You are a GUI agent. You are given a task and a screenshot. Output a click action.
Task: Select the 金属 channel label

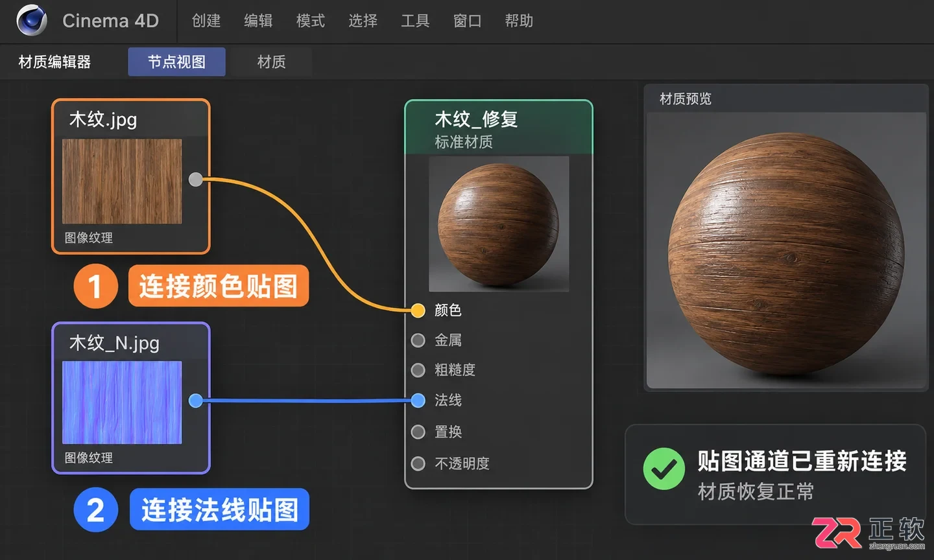(448, 340)
